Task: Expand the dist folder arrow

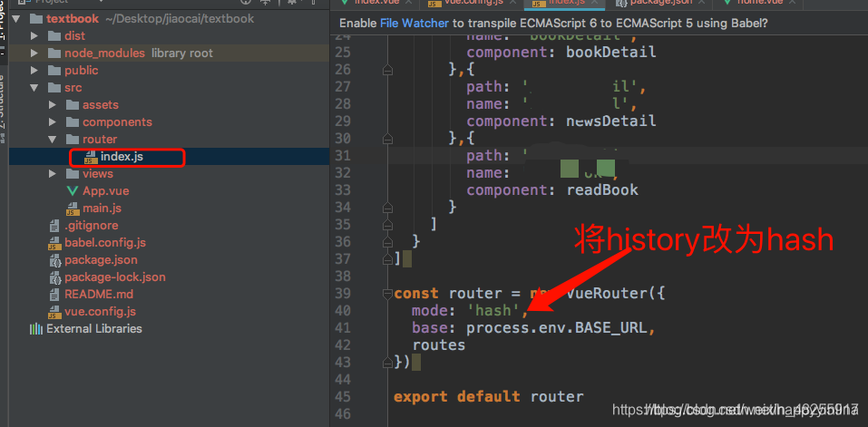Action: click(34, 36)
